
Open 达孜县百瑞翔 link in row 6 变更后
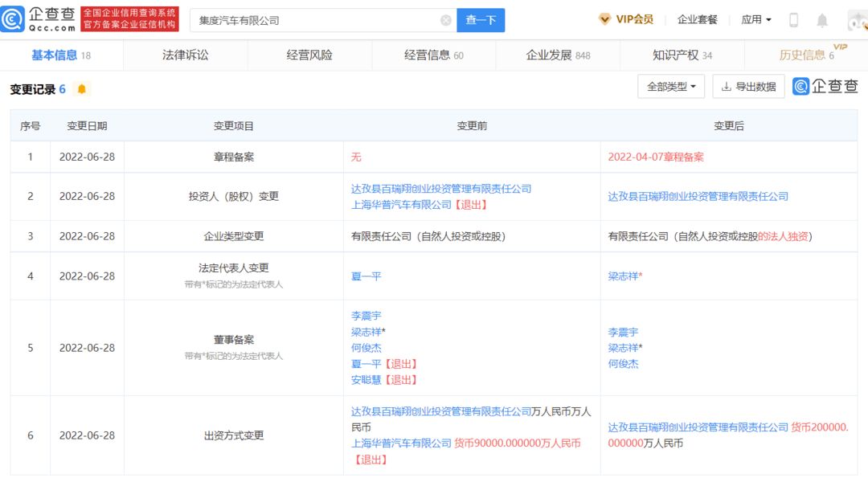click(x=698, y=427)
